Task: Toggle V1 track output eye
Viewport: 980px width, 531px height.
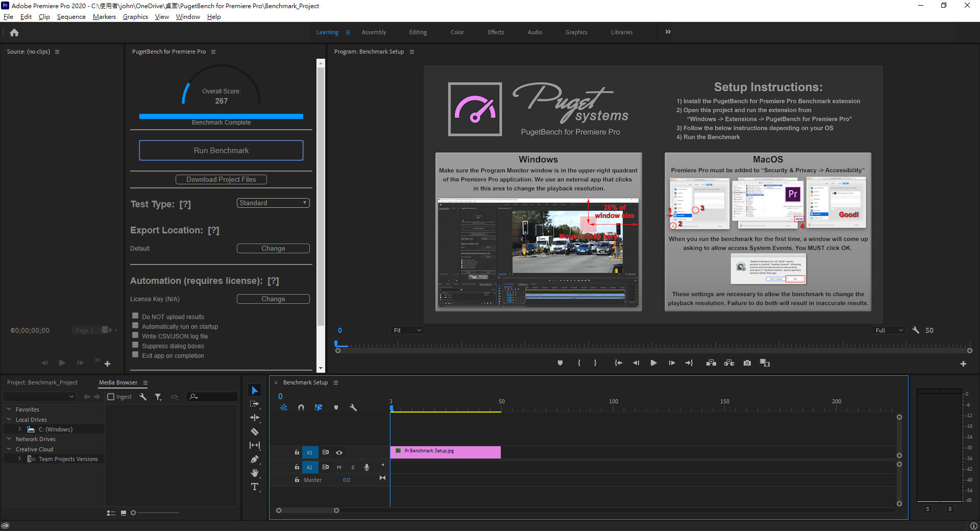Action: (339, 452)
